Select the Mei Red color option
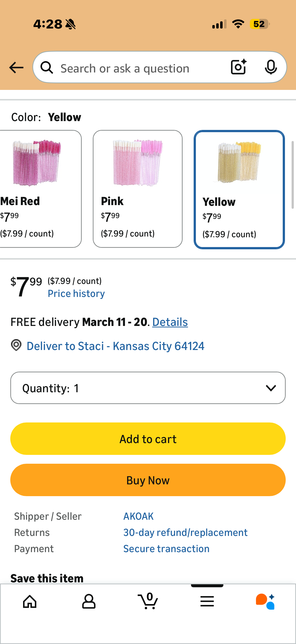 coord(40,189)
